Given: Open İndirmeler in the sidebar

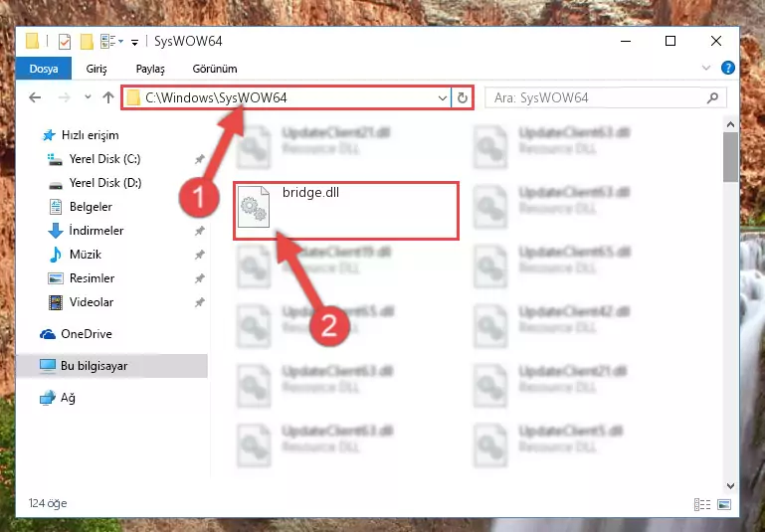Looking at the screenshot, I should click(x=96, y=231).
